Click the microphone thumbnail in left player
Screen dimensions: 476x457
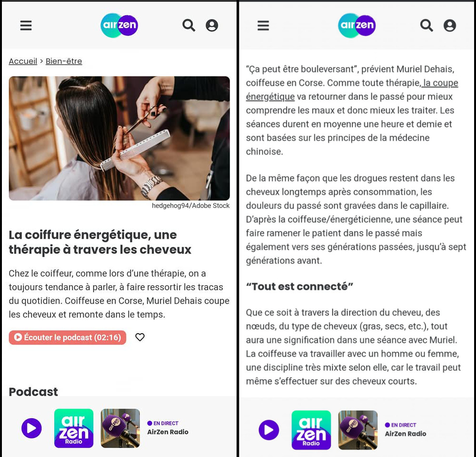pos(120,428)
